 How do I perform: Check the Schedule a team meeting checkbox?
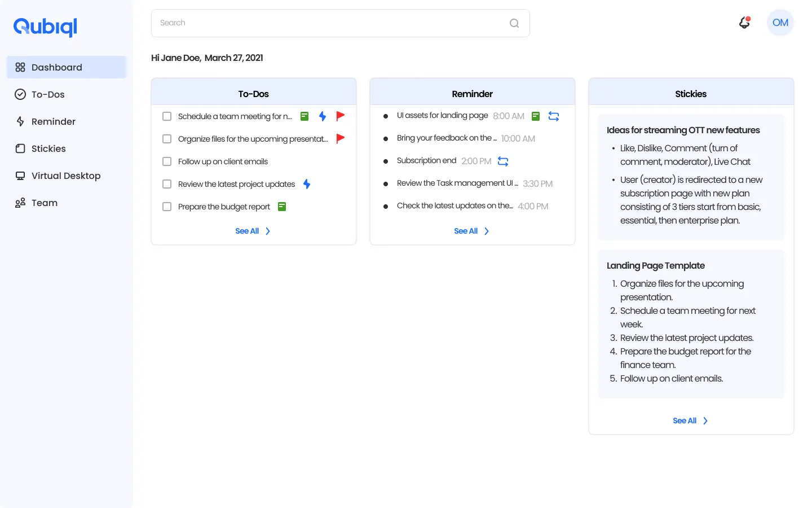[x=167, y=116]
